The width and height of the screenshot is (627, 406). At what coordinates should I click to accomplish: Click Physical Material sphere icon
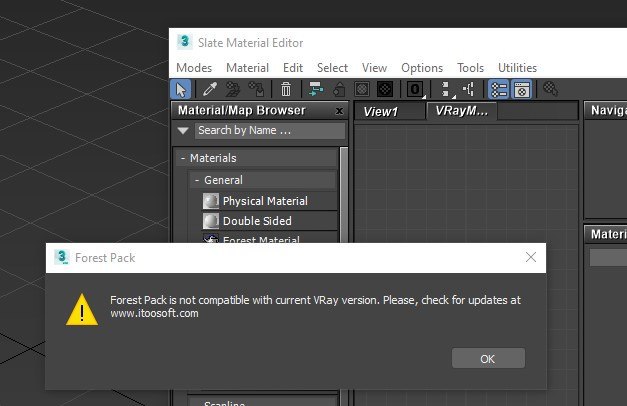211,201
